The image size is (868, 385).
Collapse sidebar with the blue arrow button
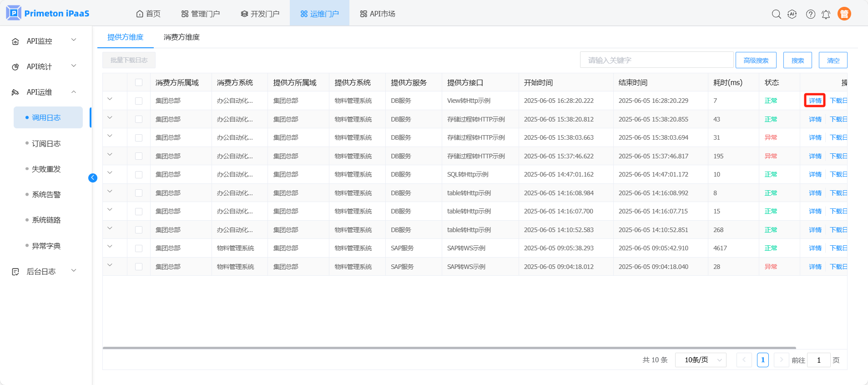click(x=93, y=178)
